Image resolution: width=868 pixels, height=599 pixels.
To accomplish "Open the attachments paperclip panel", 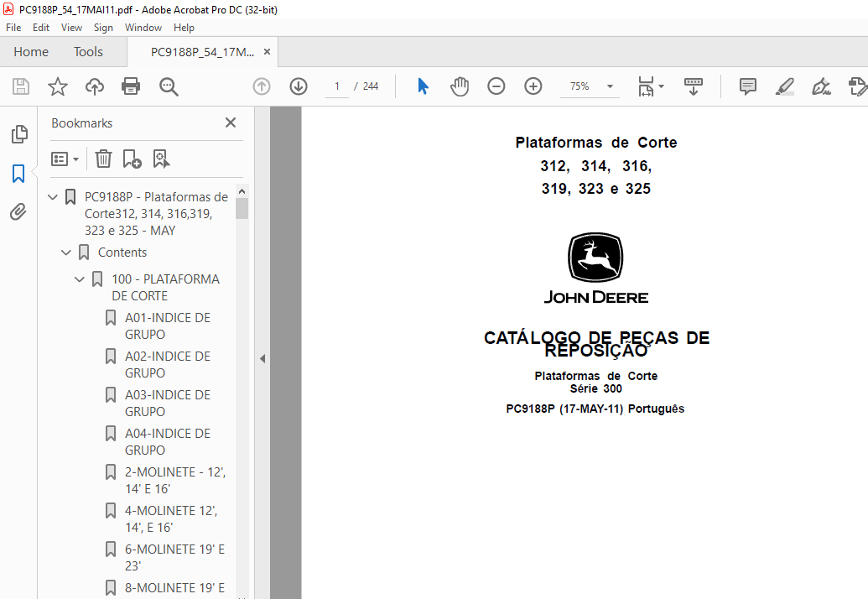I will [x=18, y=211].
